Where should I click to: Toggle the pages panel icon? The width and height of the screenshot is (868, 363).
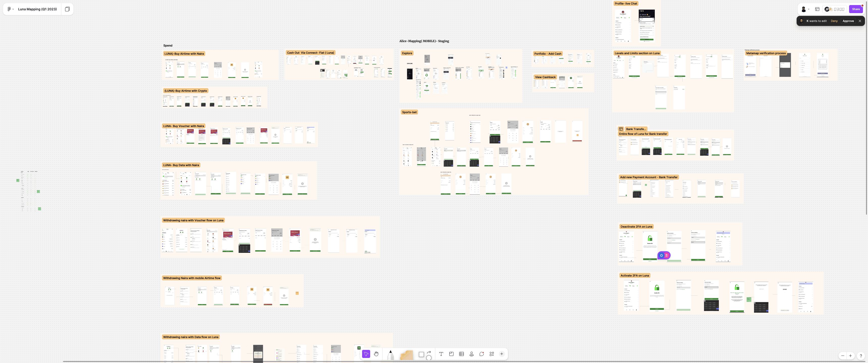coord(67,9)
